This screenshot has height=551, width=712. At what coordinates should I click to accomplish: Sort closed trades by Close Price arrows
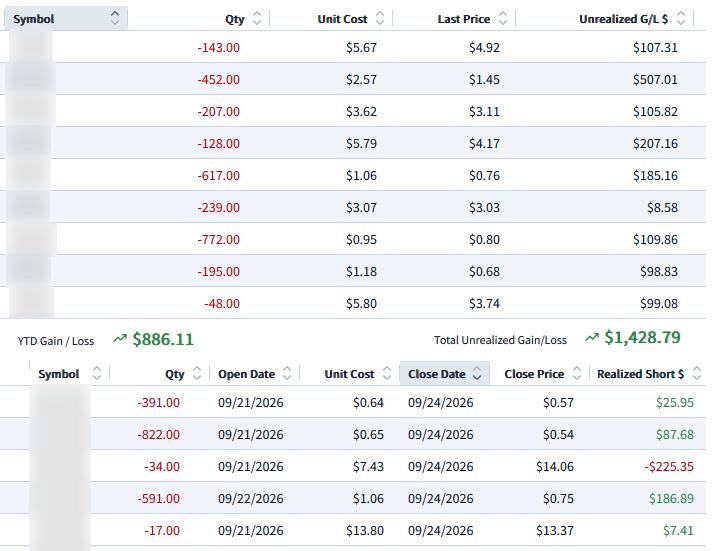point(577,373)
